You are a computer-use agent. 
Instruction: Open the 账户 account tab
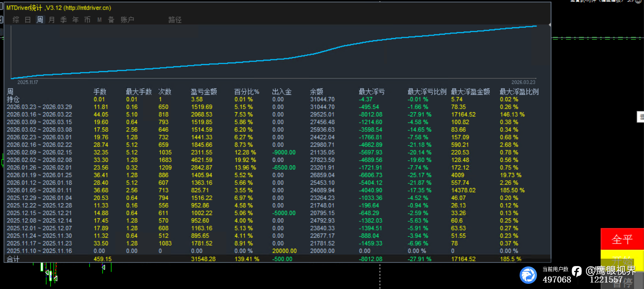pyautogui.click(x=127, y=19)
